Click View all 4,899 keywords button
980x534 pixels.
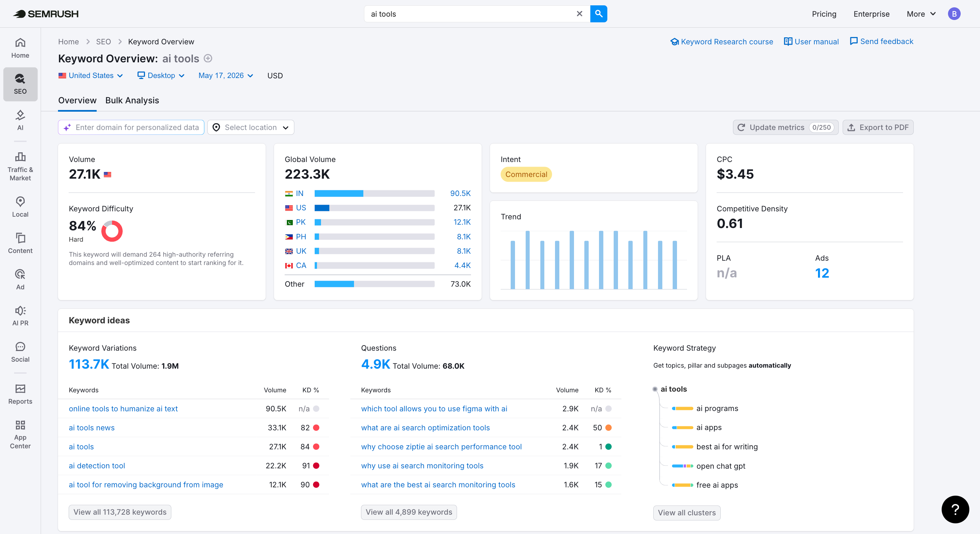pyautogui.click(x=409, y=512)
